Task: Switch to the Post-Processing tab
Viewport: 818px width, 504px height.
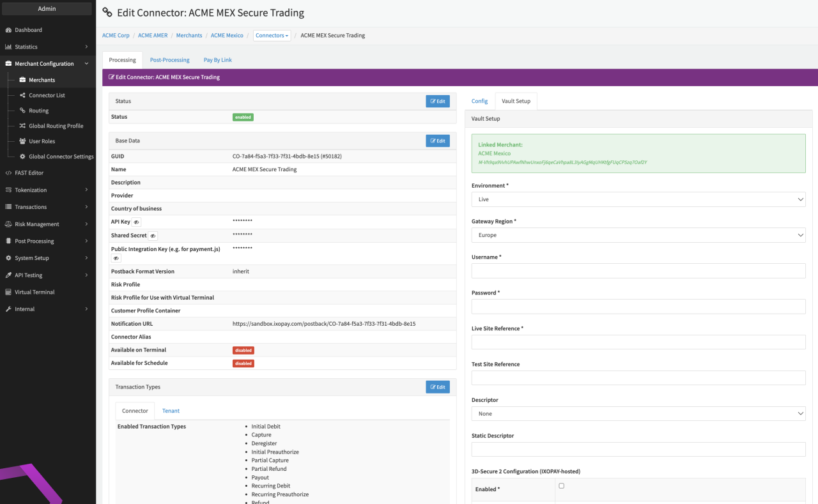Action: coord(169,60)
